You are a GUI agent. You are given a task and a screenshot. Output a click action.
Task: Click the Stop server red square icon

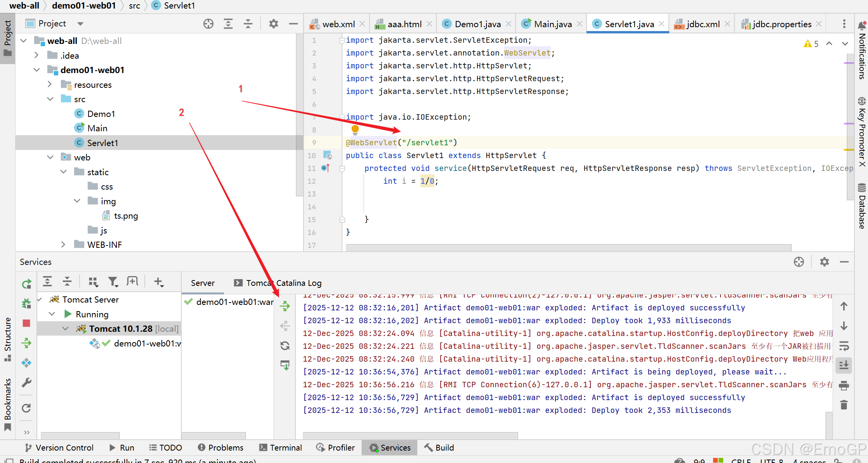[x=26, y=323]
